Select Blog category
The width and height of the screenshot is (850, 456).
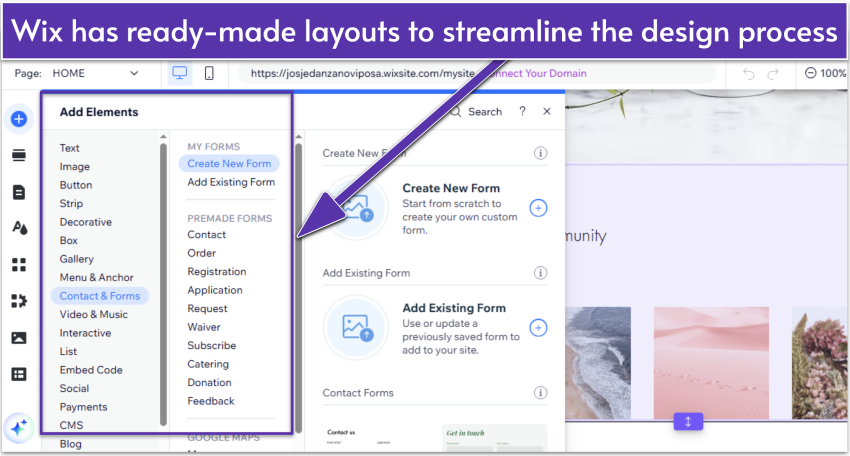coord(70,444)
